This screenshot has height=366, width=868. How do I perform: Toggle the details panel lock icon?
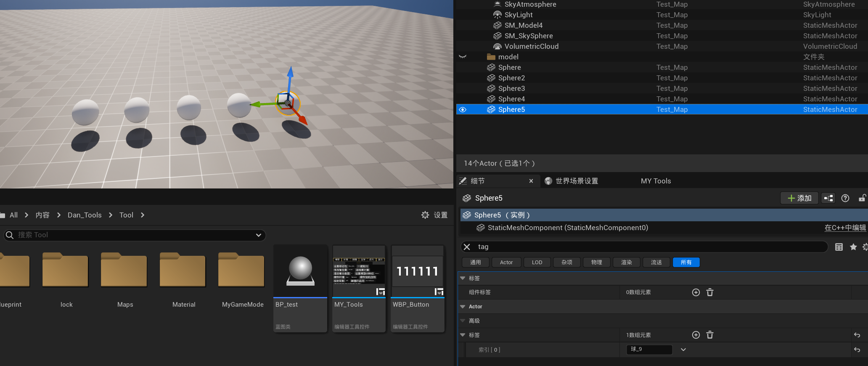(x=862, y=198)
